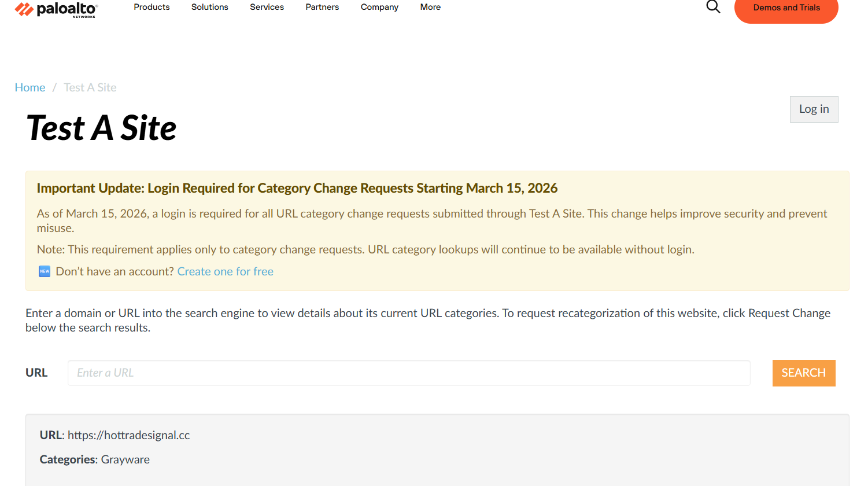The height and width of the screenshot is (486, 868).
Task: Go to Home breadcrumb link
Action: (x=30, y=87)
